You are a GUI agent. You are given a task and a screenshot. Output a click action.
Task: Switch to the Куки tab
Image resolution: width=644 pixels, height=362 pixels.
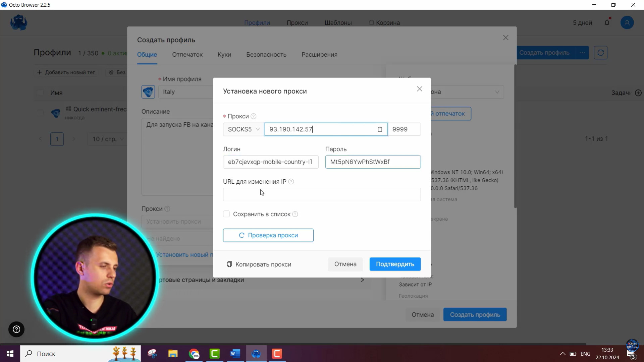tap(224, 55)
